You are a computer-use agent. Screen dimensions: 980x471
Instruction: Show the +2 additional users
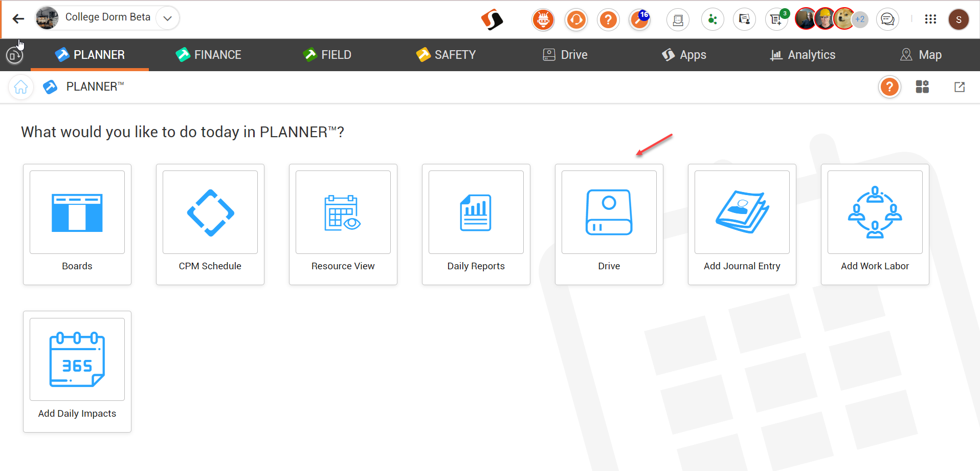pyautogui.click(x=860, y=19)
